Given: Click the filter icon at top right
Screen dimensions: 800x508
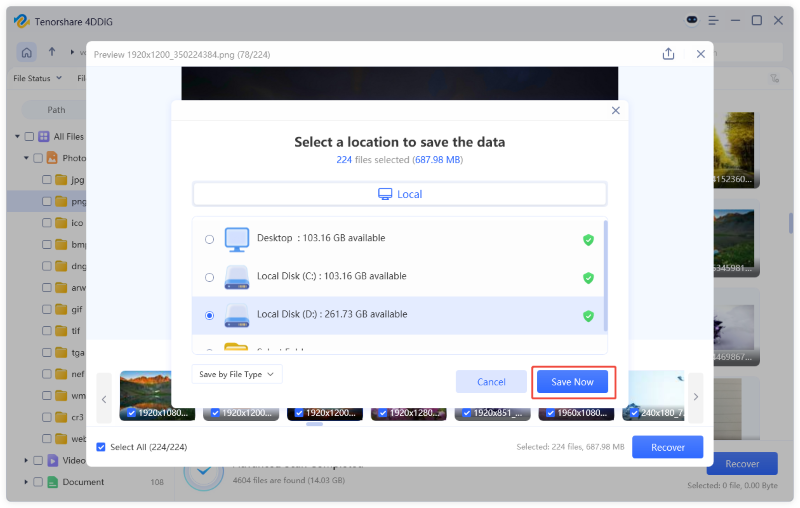Looking at the screenshot, I should click(x=774, y=78).
